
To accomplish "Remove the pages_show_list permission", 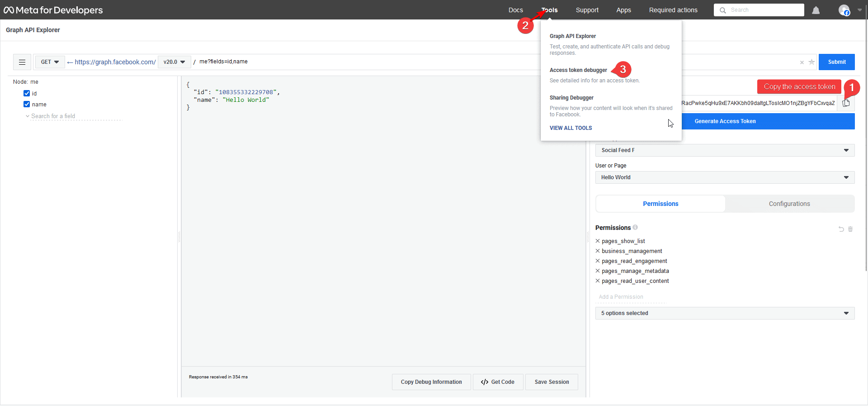I will (x=598, y=241).
